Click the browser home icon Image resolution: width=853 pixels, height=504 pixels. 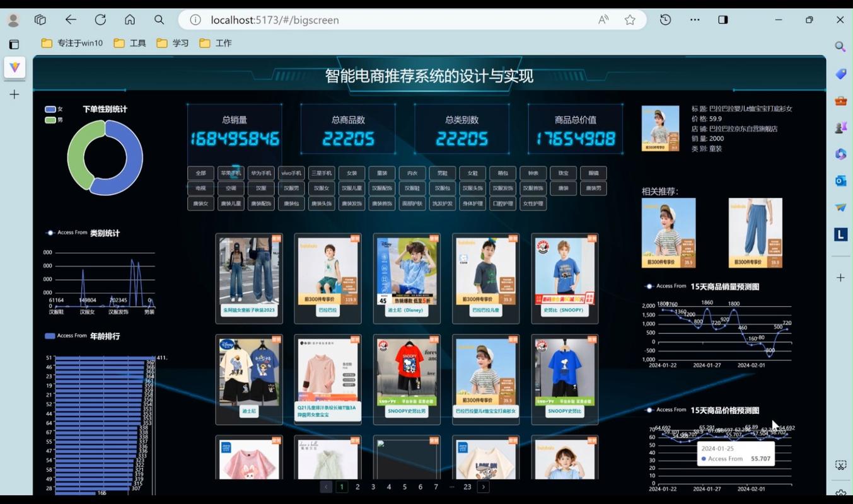tap(130, 20)
